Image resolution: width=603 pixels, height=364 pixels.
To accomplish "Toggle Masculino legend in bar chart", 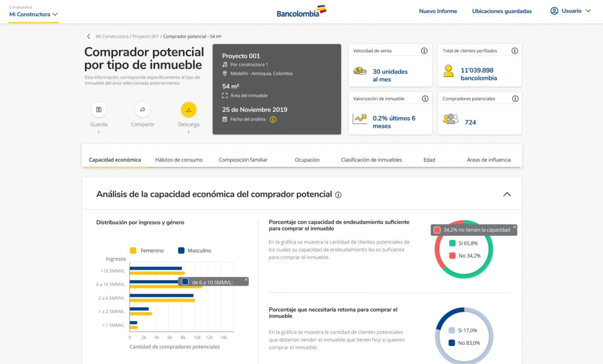I will tap(195, 251).
